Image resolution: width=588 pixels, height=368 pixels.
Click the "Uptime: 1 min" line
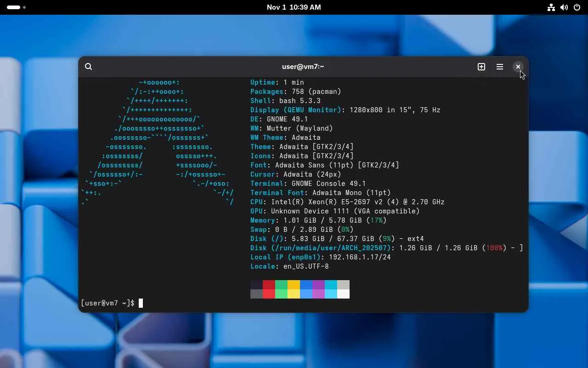[x=277, y=82]
